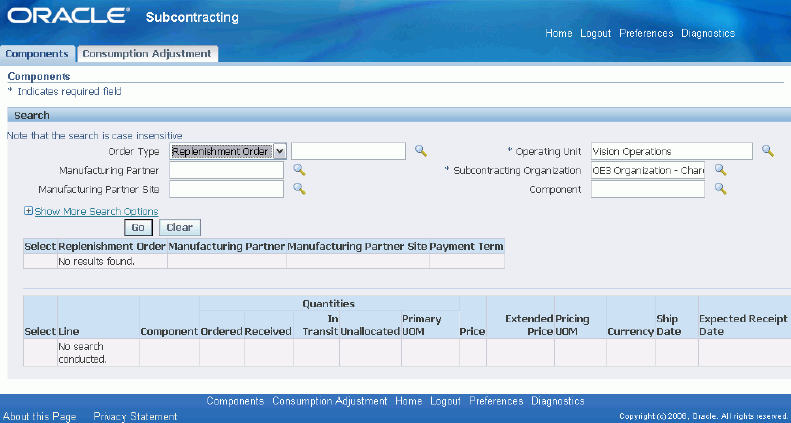The width and height of the screenshot is (791, 423).
Task: Focus the Subcontracting Organization input field
Action: [x=648, y=170]
